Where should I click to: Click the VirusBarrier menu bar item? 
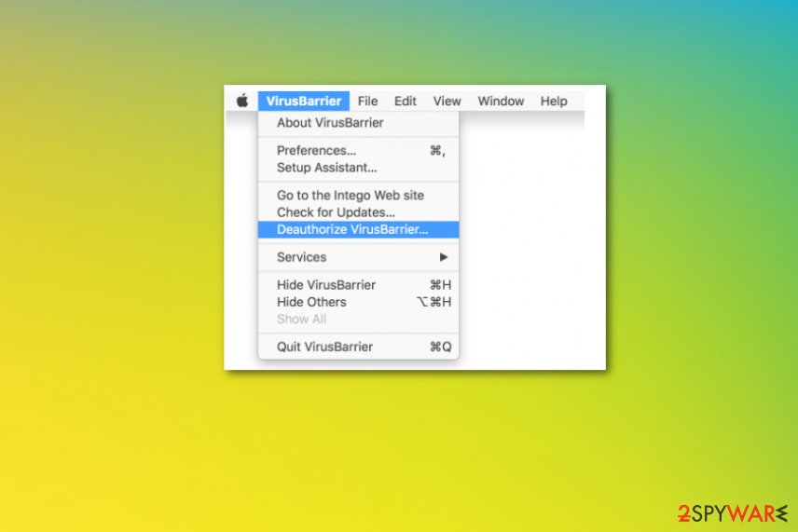(303, 102)
